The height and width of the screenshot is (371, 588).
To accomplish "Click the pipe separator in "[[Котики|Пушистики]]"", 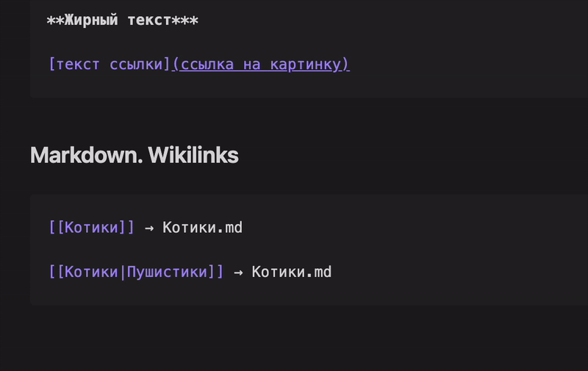I will pyautogui.click(x=123, y=272).
